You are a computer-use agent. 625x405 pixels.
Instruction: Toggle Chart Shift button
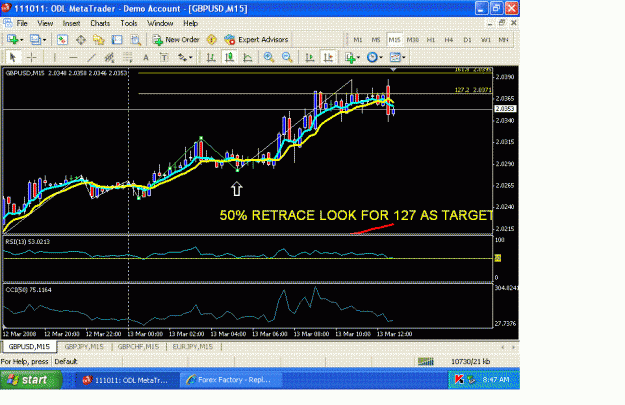(x=328, y=57)
